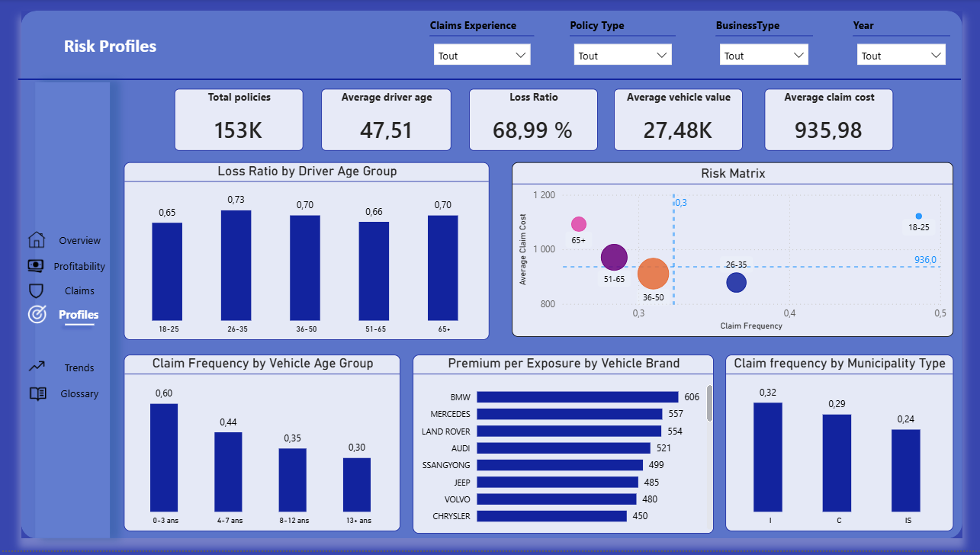Expand the Year filter dropdown

(901, 56)
